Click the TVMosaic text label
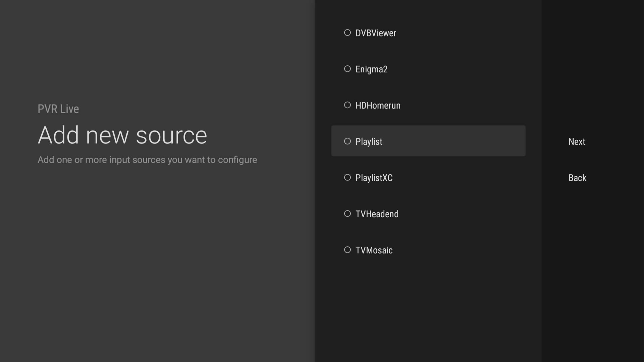The width and height of the screenshot is (644, 362). coord(374,250)
